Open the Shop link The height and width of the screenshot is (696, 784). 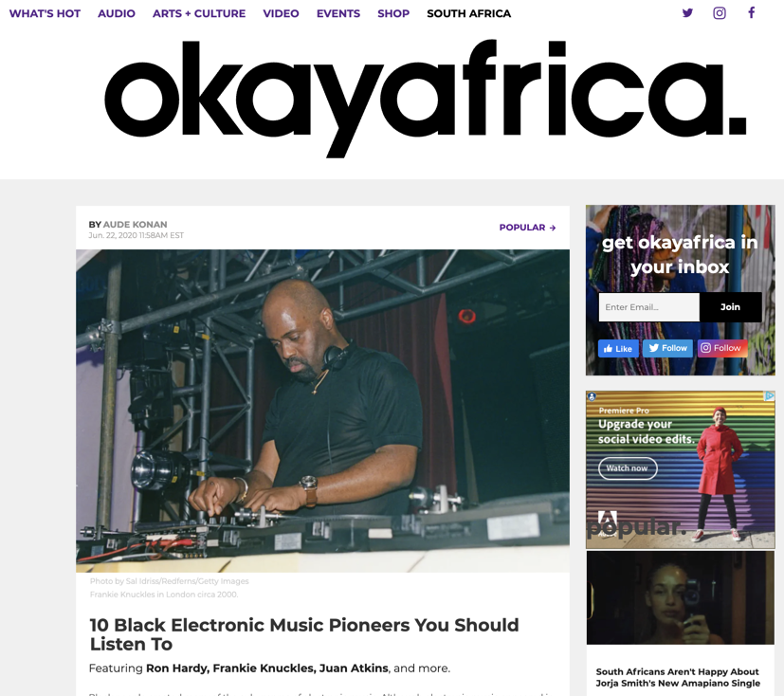point(393,13)
